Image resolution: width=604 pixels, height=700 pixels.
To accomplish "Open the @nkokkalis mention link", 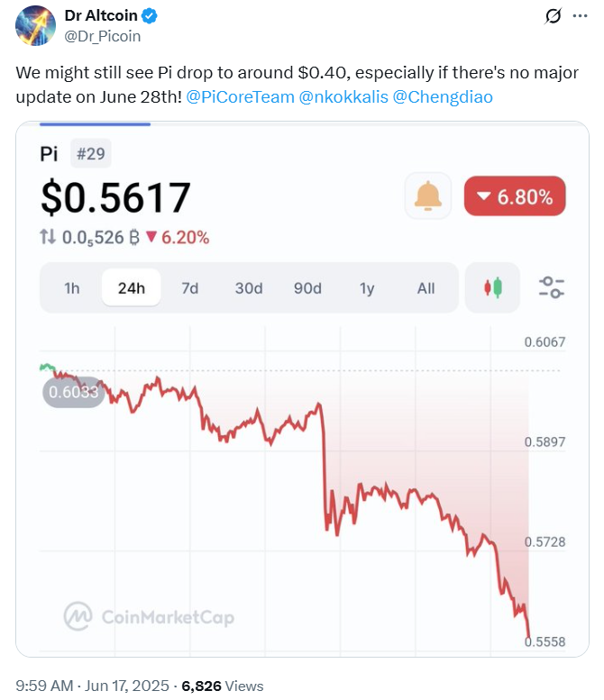I will coord(343,97).
